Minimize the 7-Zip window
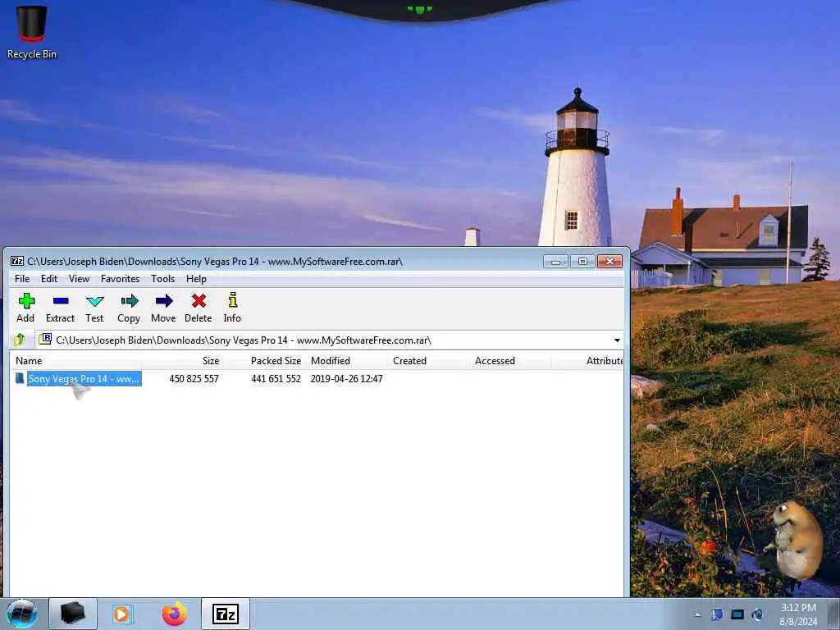The width and height of the screenshot is (840, 630). point(556,262)
